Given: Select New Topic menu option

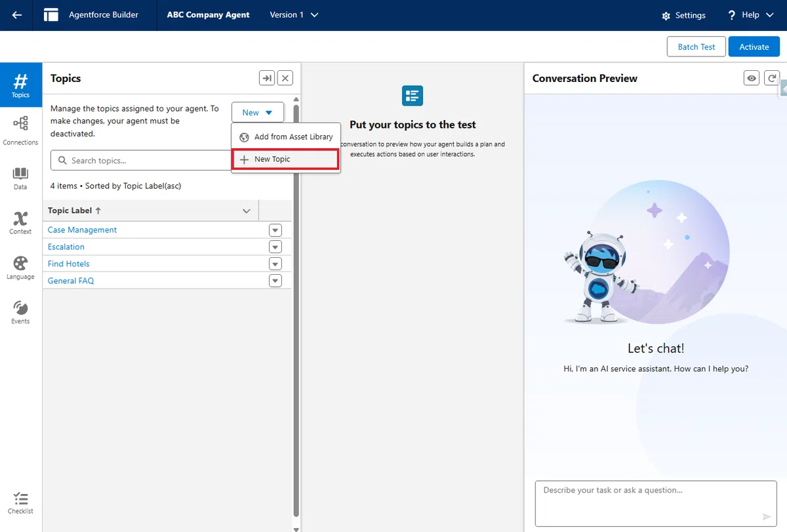Looking at the screenshot, I should tap(286, 159).
